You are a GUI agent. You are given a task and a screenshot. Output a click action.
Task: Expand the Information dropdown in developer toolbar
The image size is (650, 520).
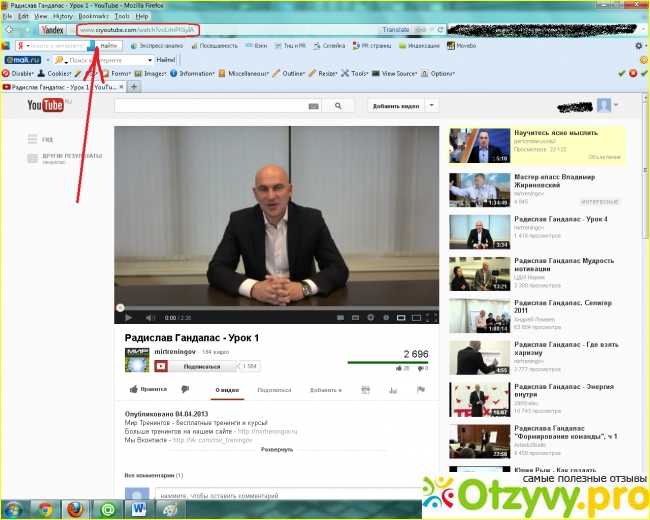(x=192, y=73)
